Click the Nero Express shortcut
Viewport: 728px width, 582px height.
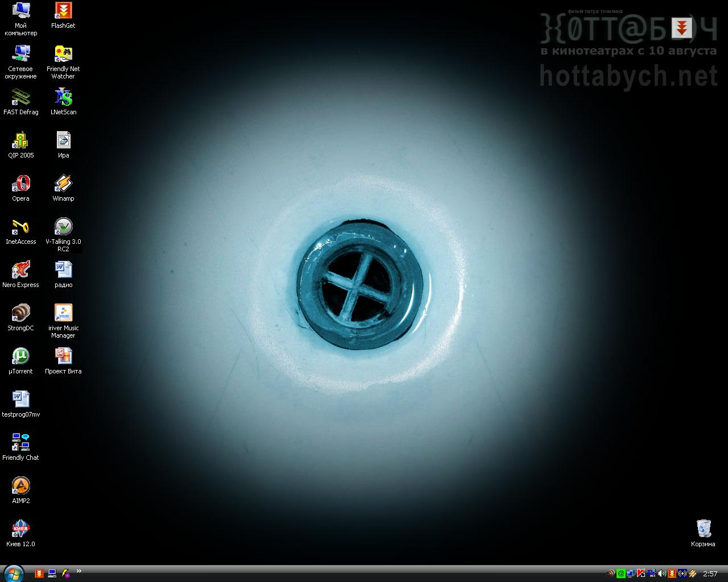(20, 271)
